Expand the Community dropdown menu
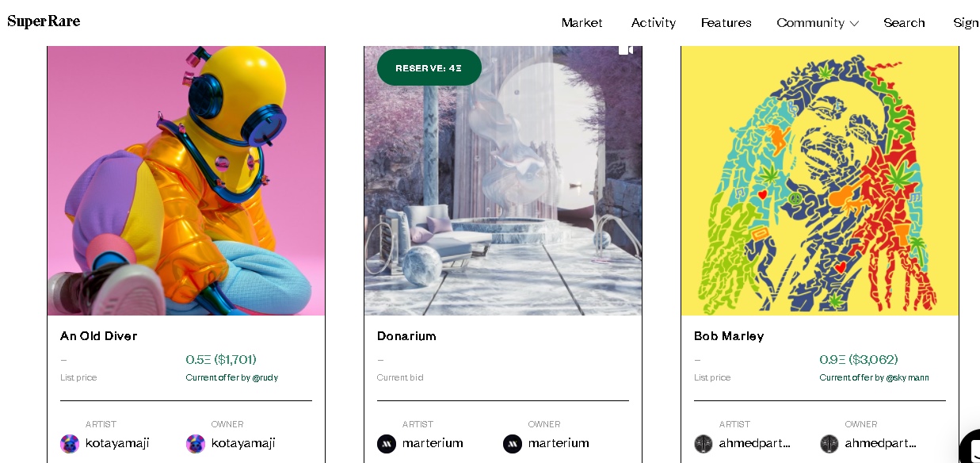 817,23
